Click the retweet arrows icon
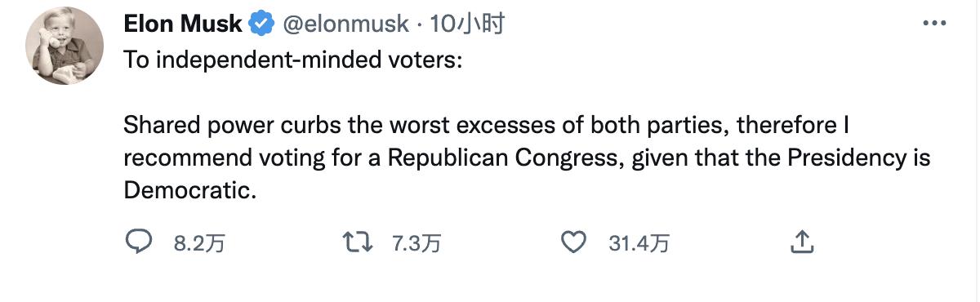980x302 pixels. [357, 242]
